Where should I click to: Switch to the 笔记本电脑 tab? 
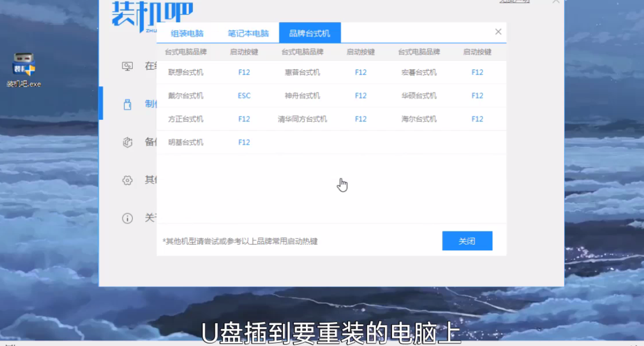pyautogui.click(x=248, y=33)
